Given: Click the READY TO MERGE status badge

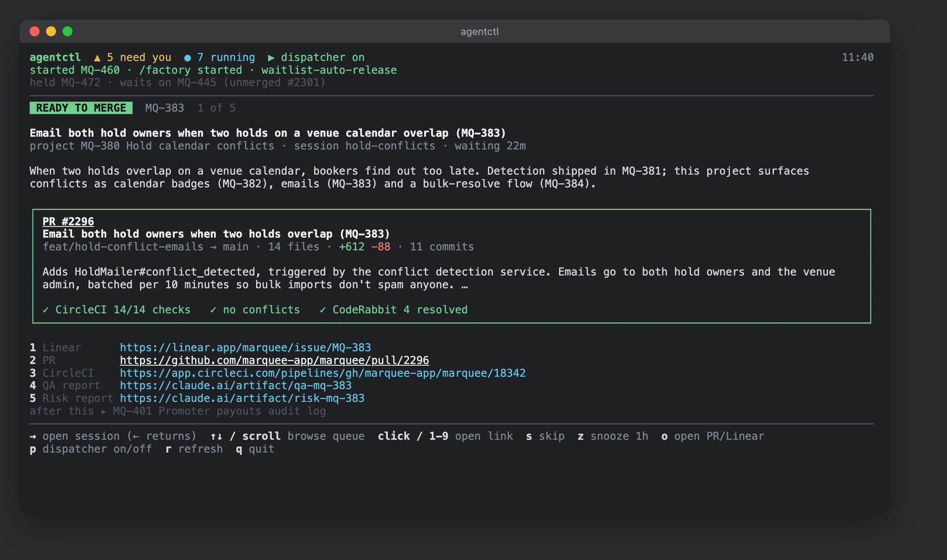Looking at the screenshot, I should (x=81, y=108).
